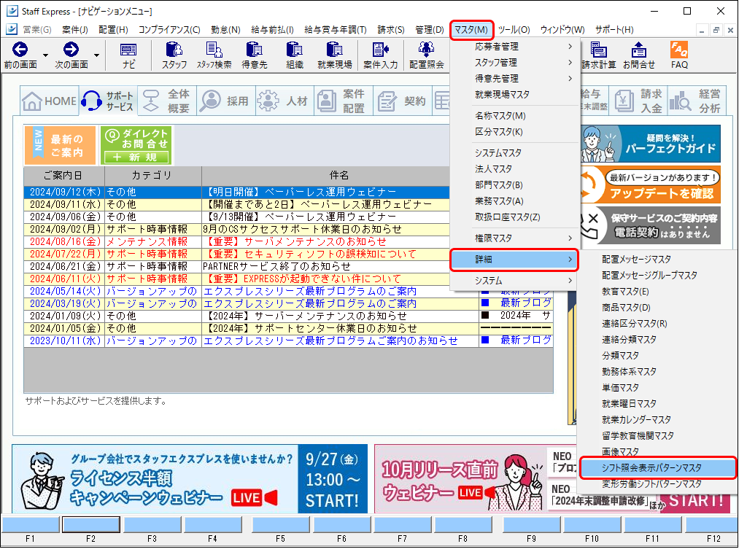Go forward with 次の画面 arrow icon
Viewport: 747px width, 560px height.
pos(71,49)
